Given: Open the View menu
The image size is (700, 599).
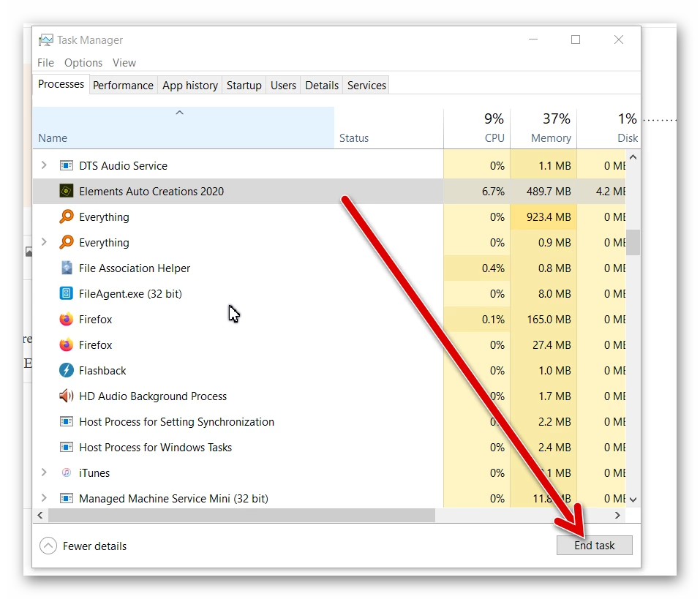Looking at the screenshot, I should coord(124,62).
